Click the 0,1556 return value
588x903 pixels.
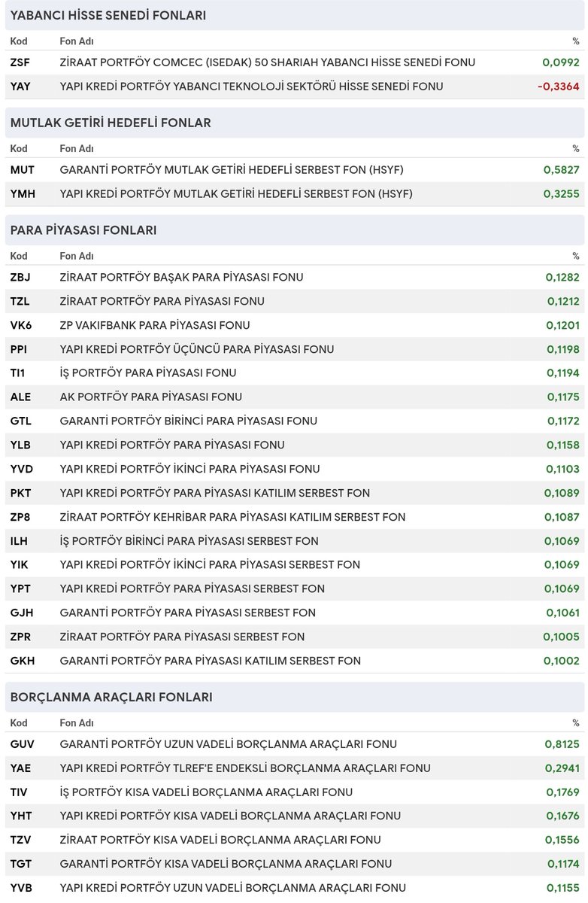[x=563, y=841]
